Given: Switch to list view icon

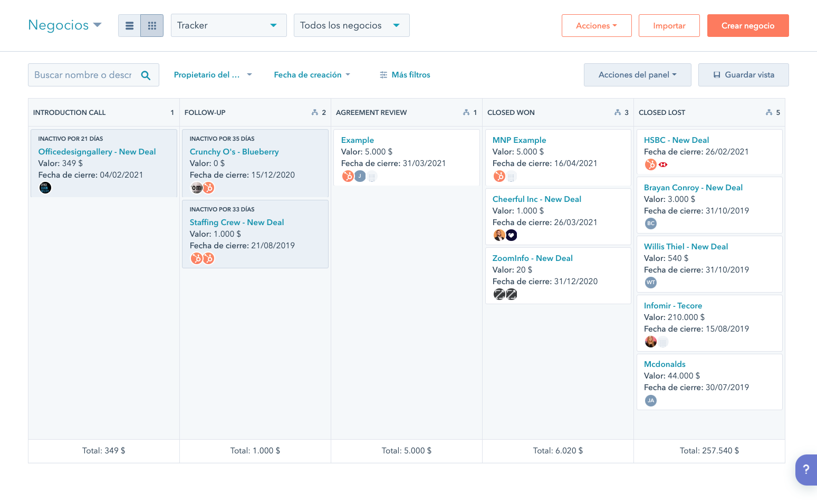Looking at the screenshot, I should click(x=129, y=25).
